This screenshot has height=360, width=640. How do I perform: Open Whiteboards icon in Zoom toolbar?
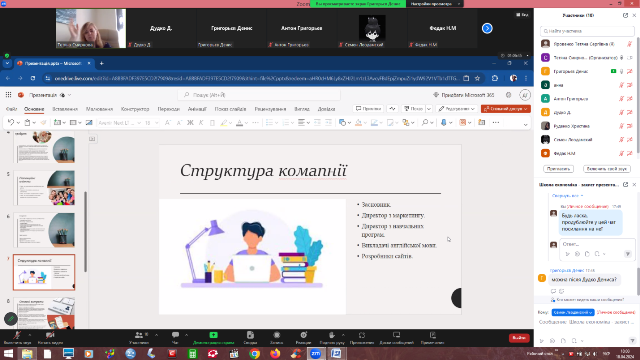tap(396, 337)
